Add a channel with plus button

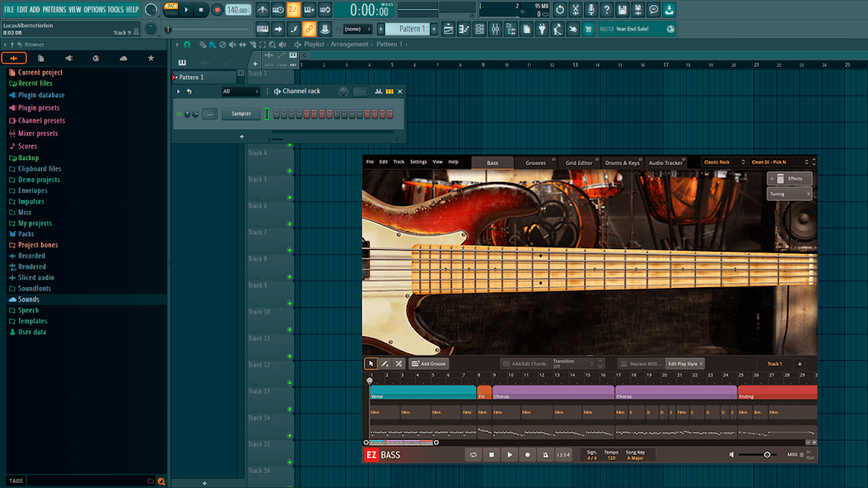242,136
